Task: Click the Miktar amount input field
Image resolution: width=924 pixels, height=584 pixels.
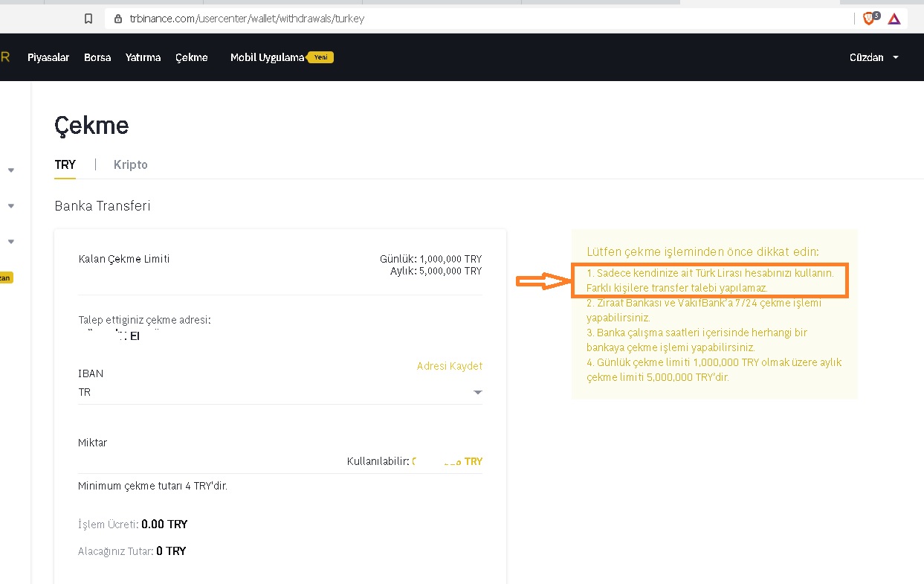Action: pos(280,462)
